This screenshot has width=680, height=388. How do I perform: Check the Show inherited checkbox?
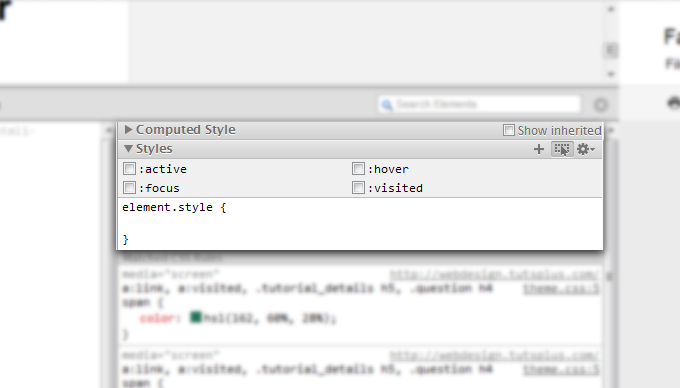[x=509, y=130]
